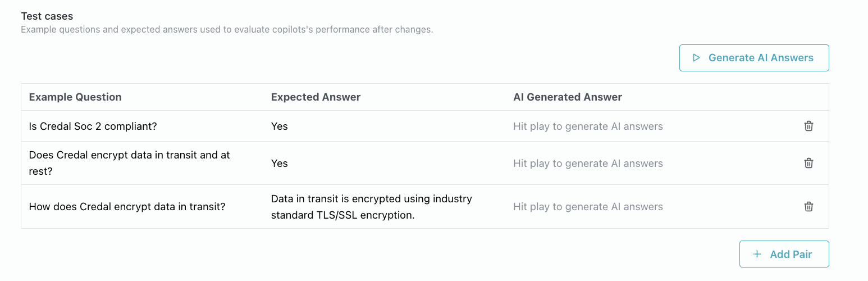The height and width of the screenshot is (281, 868).
Task: Click the Test cases section heading
Action: point(47,16)
